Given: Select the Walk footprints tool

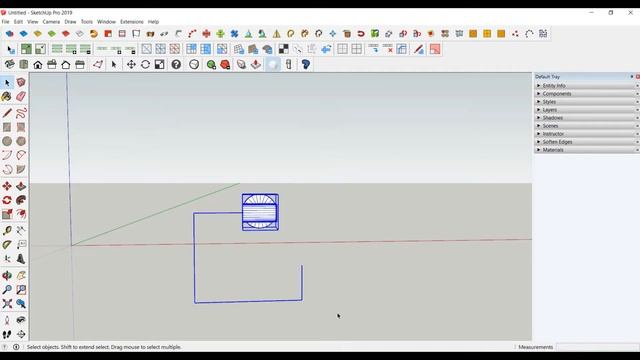Looking at the screenshot, I should pyautogui.click(x=7, y=334).
